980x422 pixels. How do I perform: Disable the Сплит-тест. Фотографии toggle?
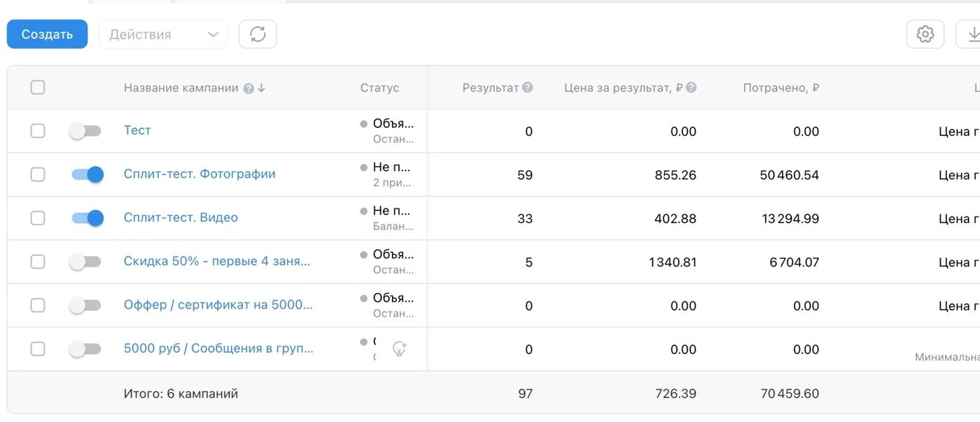[x=87, y=174]
